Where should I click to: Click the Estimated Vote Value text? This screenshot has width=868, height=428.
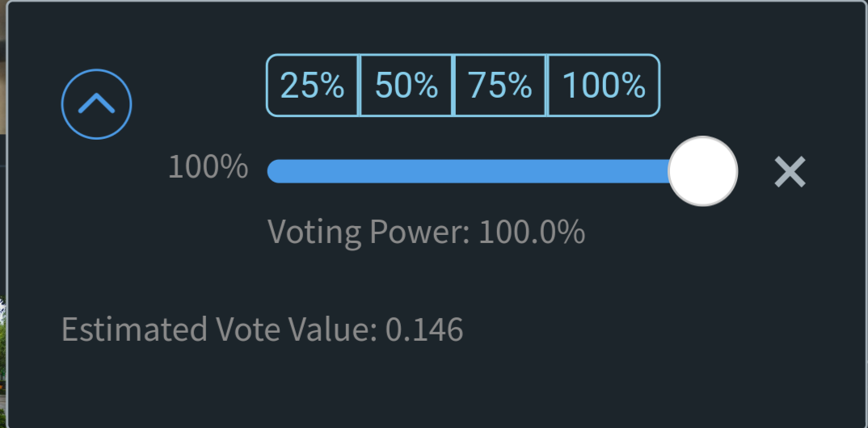tap(262, 329)
